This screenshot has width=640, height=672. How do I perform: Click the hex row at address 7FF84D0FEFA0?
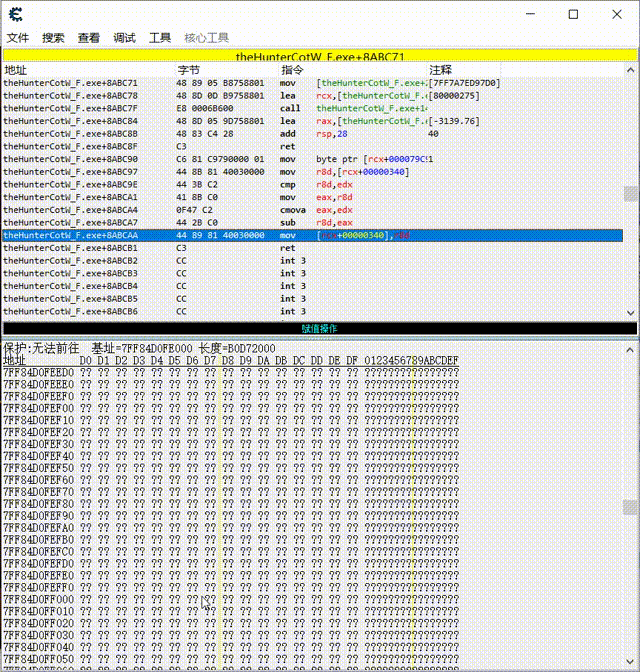click(x=231, y=528)
